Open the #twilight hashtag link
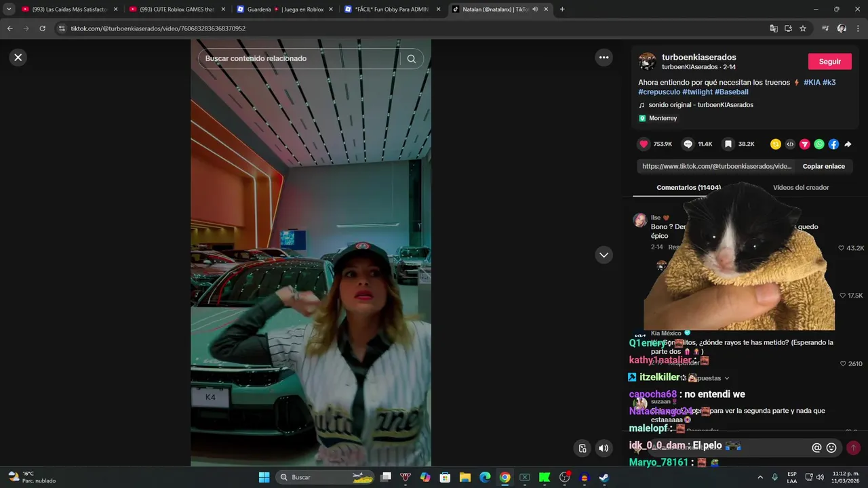868x488 pixels. [x=697, y=92]
